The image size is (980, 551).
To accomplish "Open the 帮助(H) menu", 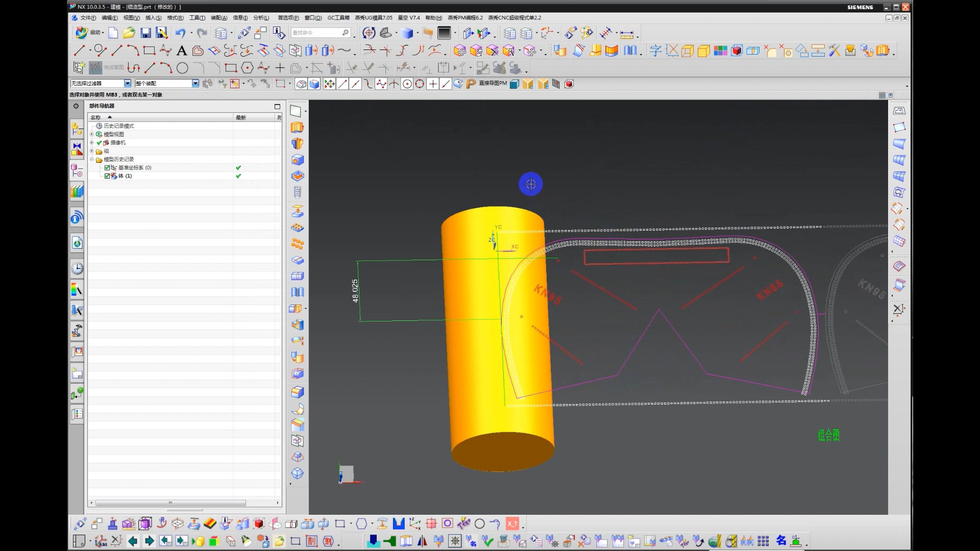I will coord(433,18).
